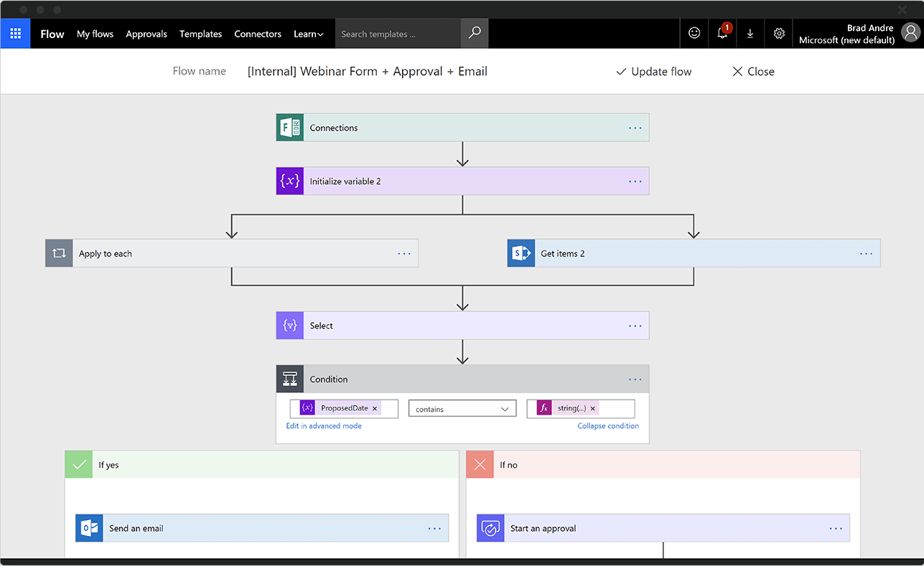This screenshot has height=566, width=924.
Task: Click the smiley feedback icon
Action: point(694,34)
